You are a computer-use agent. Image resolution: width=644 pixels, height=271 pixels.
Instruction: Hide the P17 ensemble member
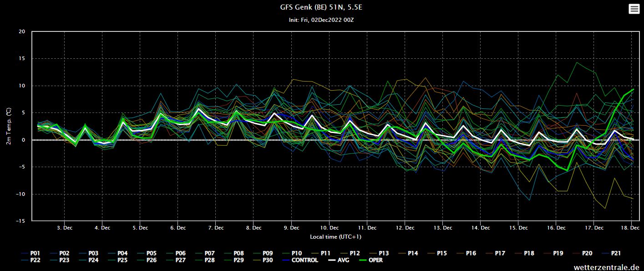(496, 253)
